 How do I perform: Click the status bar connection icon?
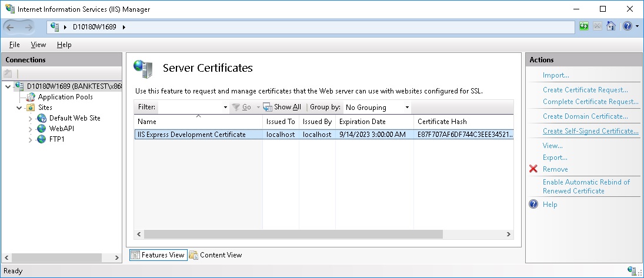(x=632, y=270)
